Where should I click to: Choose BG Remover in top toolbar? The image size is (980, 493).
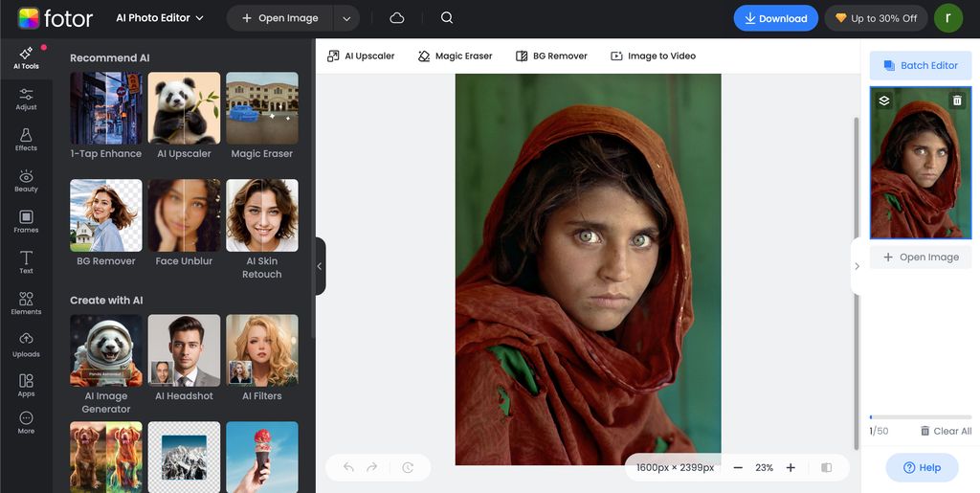[551, 56]
